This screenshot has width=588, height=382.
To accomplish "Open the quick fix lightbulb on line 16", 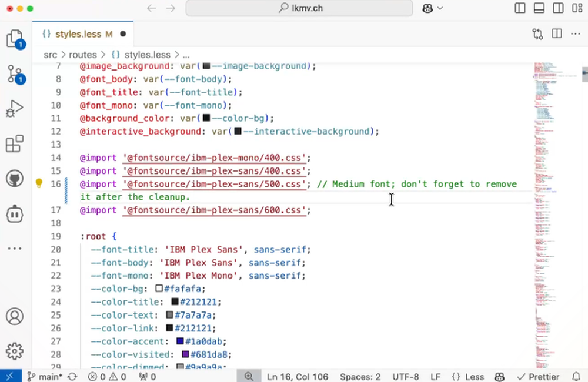I will (39, 183).
